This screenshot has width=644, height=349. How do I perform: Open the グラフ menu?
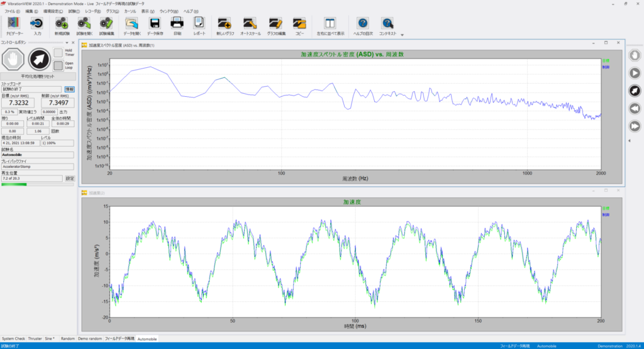(x=112, y=11)
